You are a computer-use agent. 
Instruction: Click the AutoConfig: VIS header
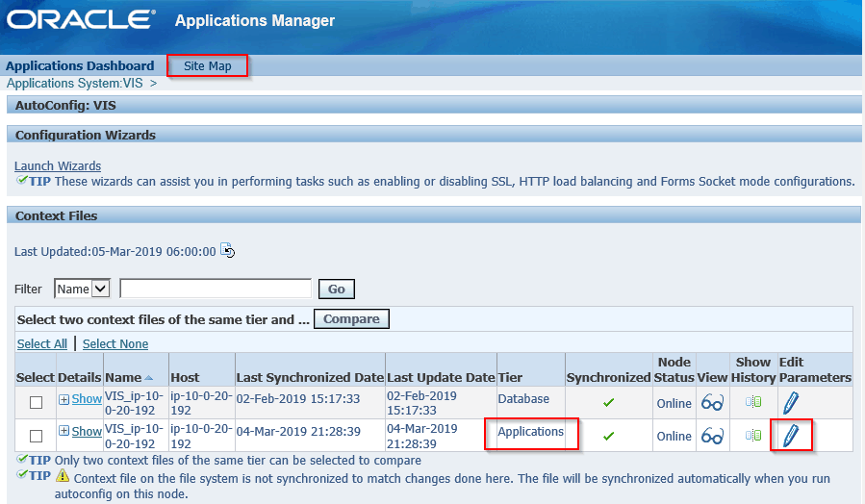click(x=434, y=105)
